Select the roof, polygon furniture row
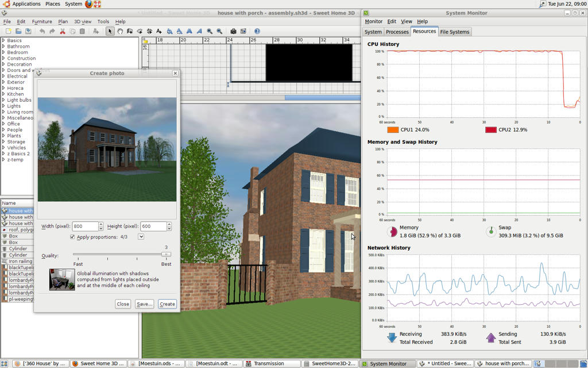Image resolution: width=588 pixels, height=368 pixels. click(x=17, y=229)
